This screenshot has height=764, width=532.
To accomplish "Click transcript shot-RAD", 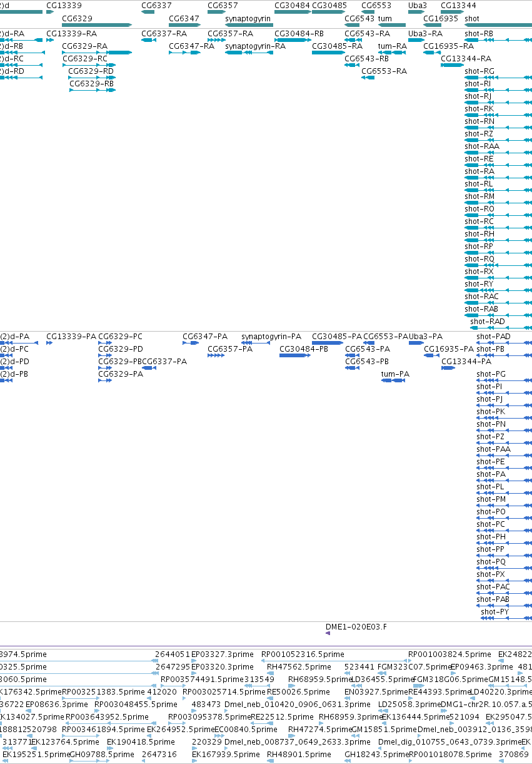I will pyautogui.click(x=488, y=322).
